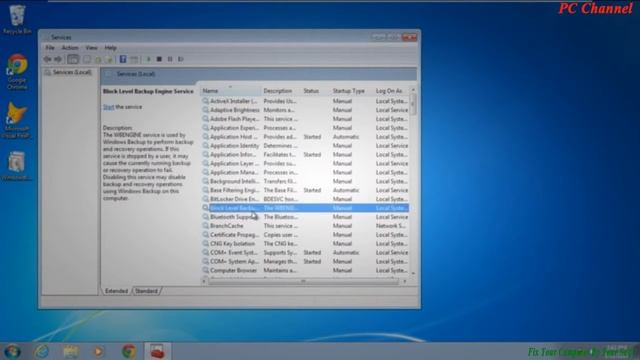Open the Action menu

tap(70, 48)
